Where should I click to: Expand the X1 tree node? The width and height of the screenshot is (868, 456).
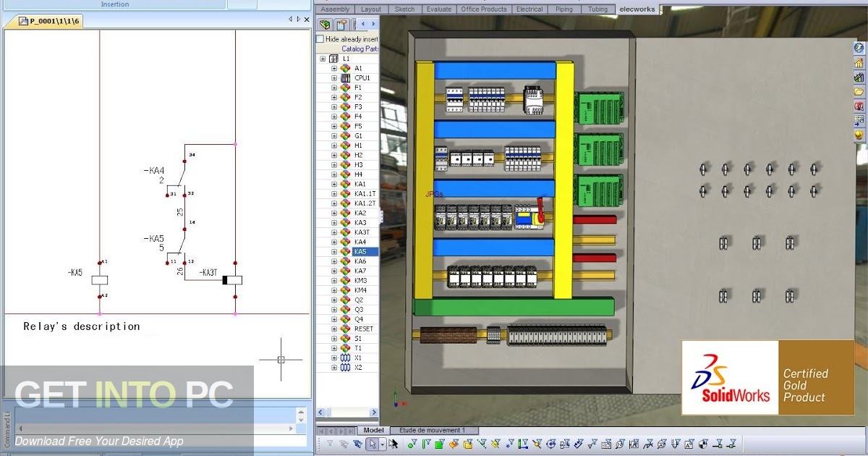point(334,358)
